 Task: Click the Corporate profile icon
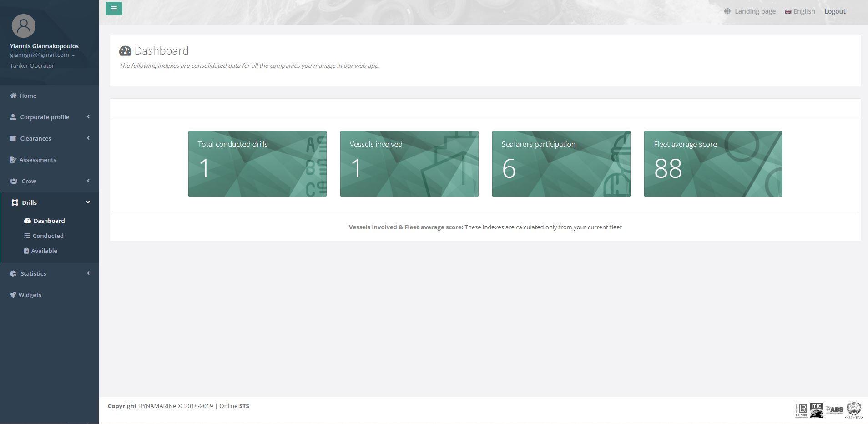13,117
